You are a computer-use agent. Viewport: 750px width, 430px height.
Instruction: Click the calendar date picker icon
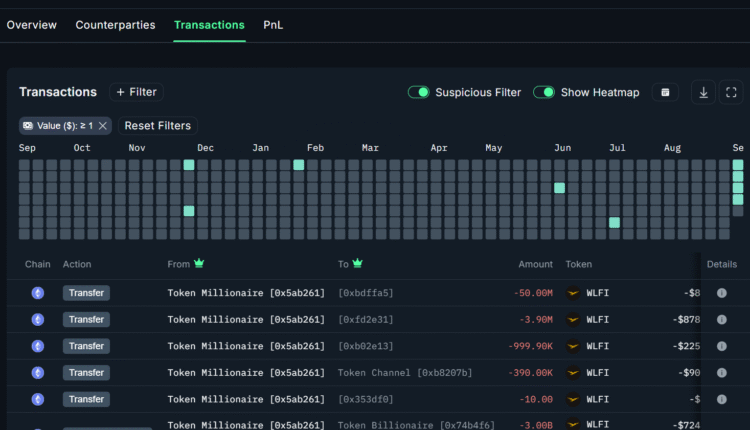664,92
